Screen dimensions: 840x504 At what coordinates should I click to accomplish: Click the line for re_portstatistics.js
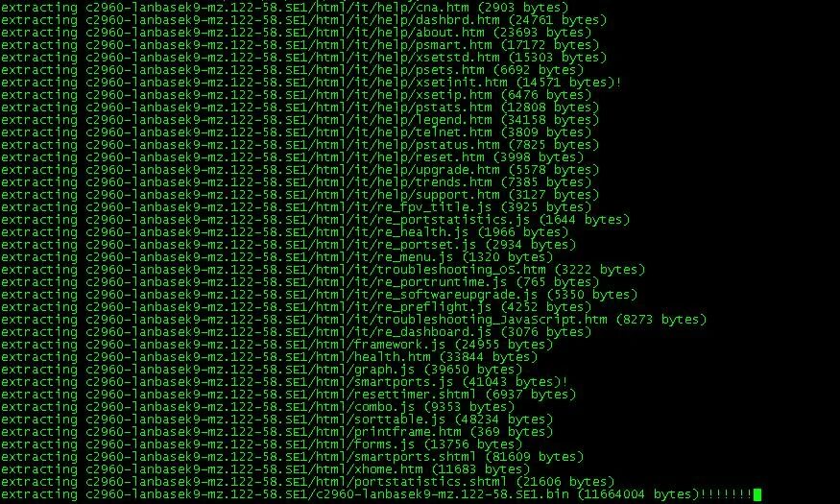click(315, 220)
